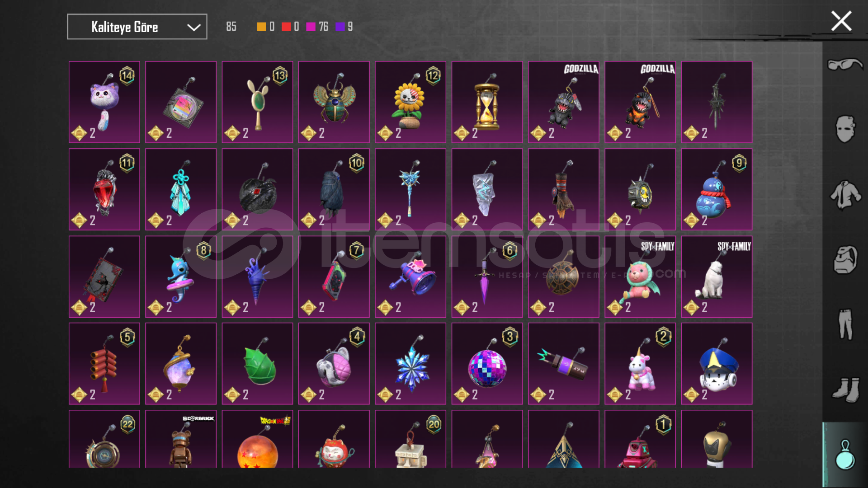Screen dimensions: 868x488
Task: Expand the Kaliteye Göre sort dropdown
Action: (x=137, y=27)
